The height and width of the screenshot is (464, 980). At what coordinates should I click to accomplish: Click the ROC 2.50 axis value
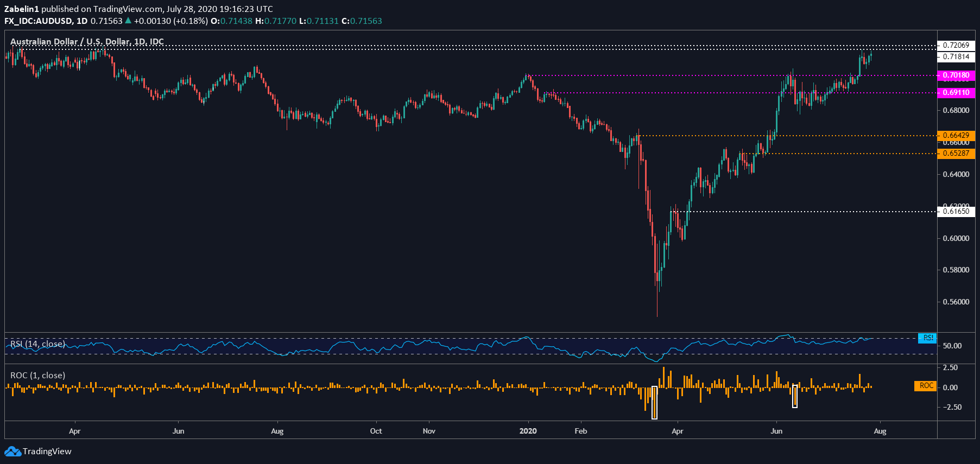(x=951, y=367)
